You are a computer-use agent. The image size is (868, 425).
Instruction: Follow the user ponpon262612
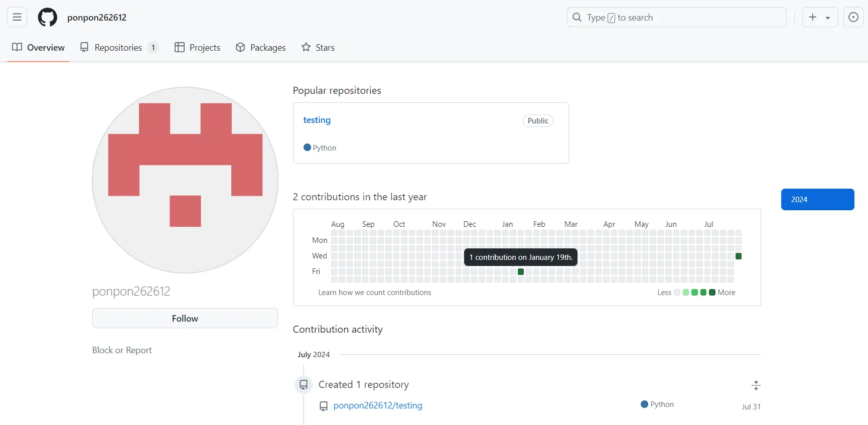185,318
